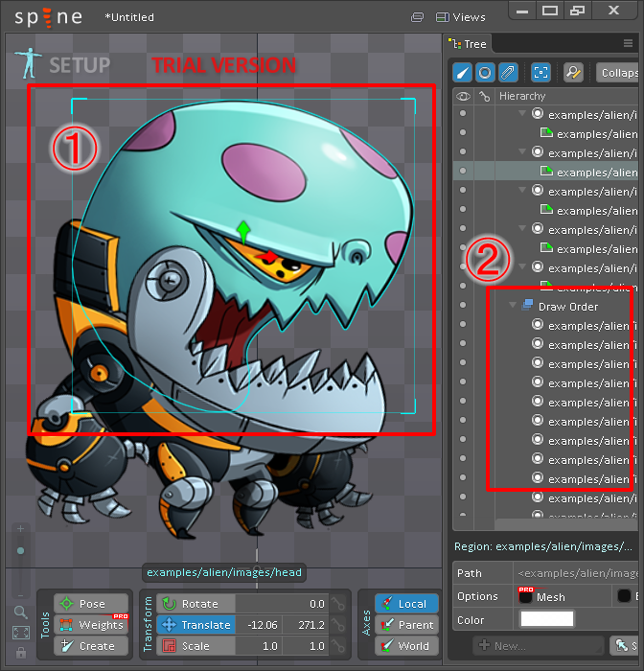Viewport: 644px width, 671px height.
Task: Toggle the slots circle filter icon
Action: [x=485, y=72]
